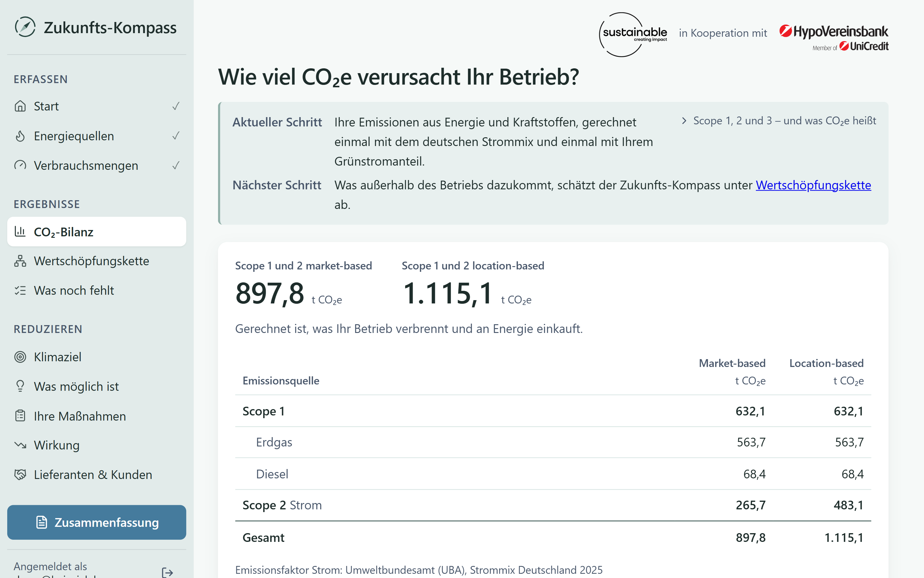Click the Scope 1 und 2 location-based label
The width and height of the screenshot is (924, 578).
coord(473,266)
